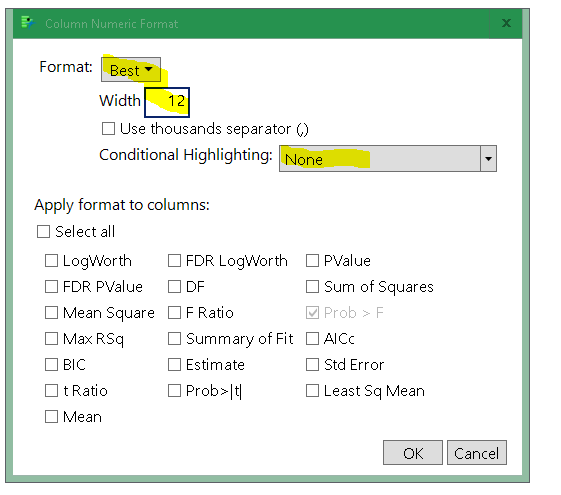
Task: Click the OK button
Action: point(413,453)
